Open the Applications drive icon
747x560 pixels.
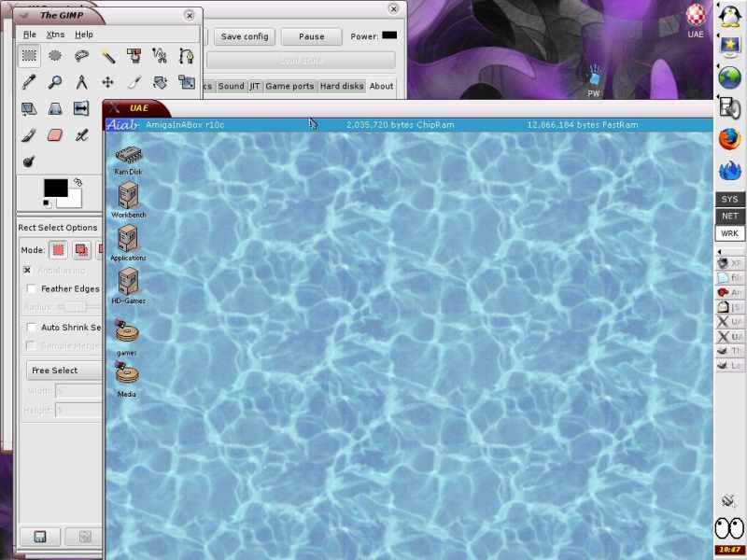[x=128, y=243]
